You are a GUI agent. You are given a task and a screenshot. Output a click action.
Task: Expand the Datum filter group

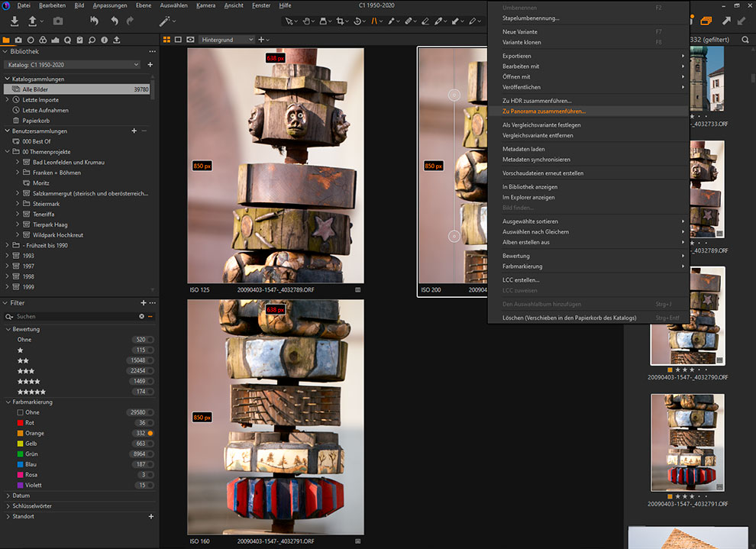pos(8,496)
